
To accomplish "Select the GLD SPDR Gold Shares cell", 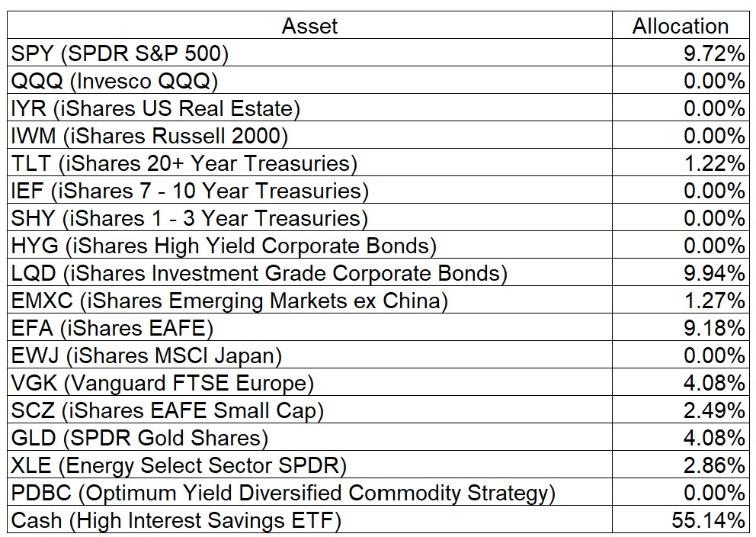I will (139, 438).
